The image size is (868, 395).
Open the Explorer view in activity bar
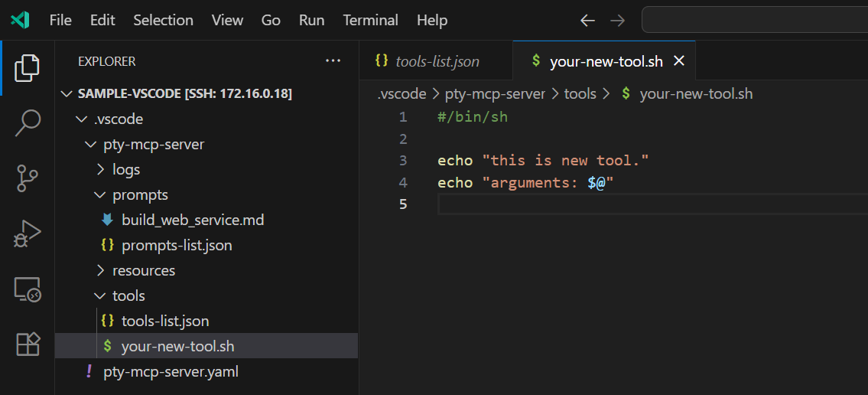point(27,68)
